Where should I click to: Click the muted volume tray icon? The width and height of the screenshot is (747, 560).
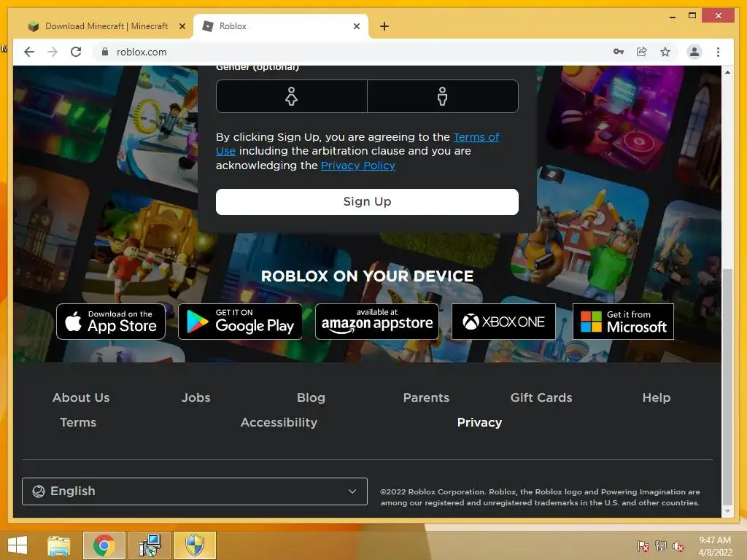678,546
